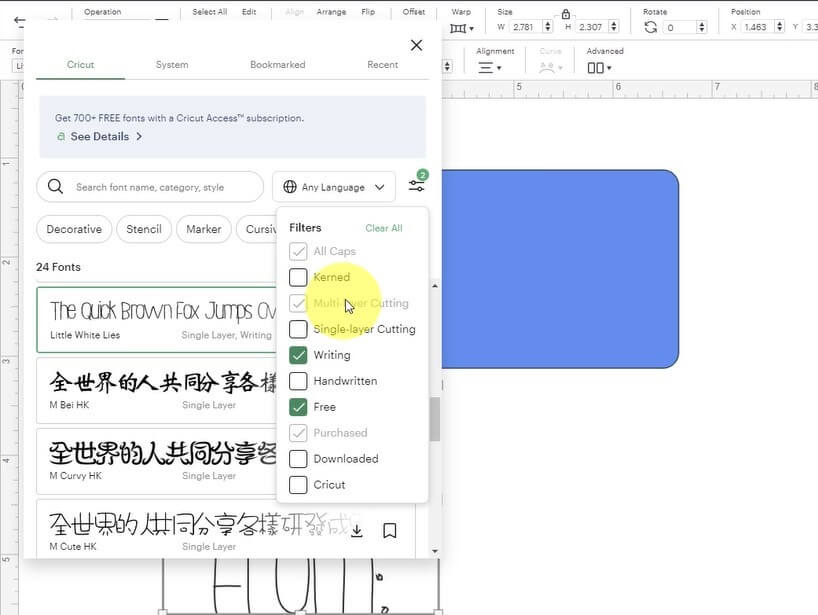Toggle the All Caps filter
818x615 pixels.
[298, 251]
